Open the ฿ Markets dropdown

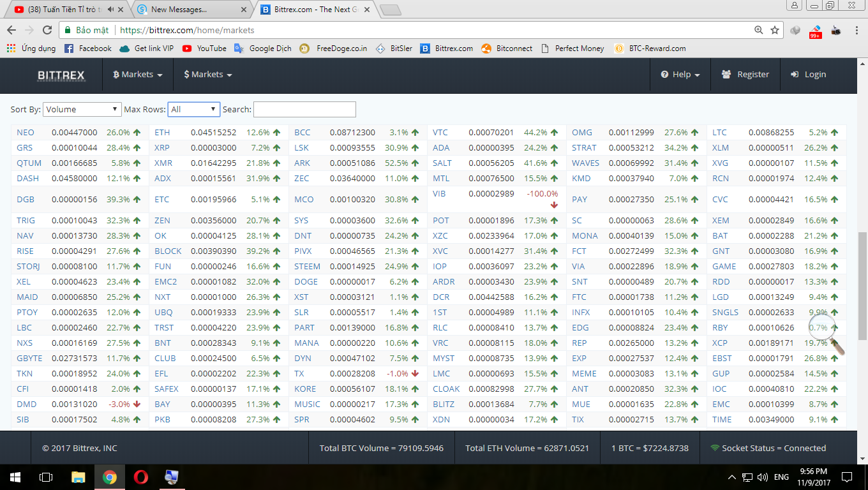[137, 75]
